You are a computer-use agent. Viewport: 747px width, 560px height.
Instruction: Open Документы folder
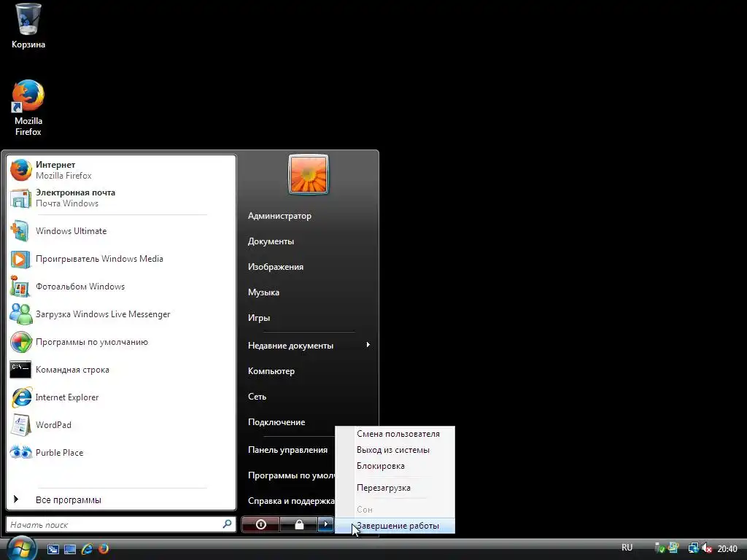click(309, 241)
